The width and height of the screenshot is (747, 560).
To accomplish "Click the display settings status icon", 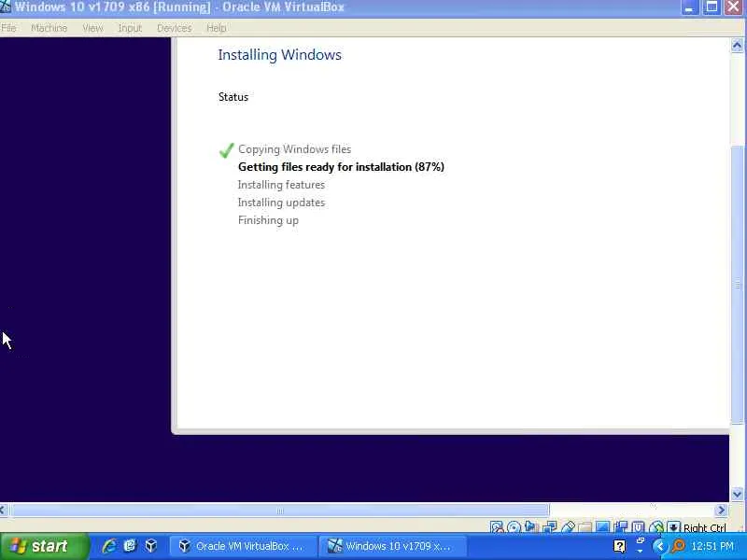I will 602,526.
